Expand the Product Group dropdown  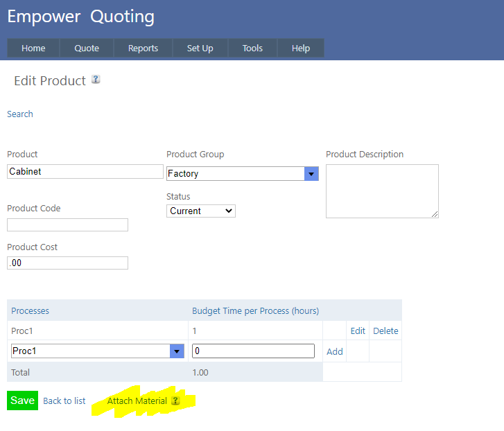point(311,174)
